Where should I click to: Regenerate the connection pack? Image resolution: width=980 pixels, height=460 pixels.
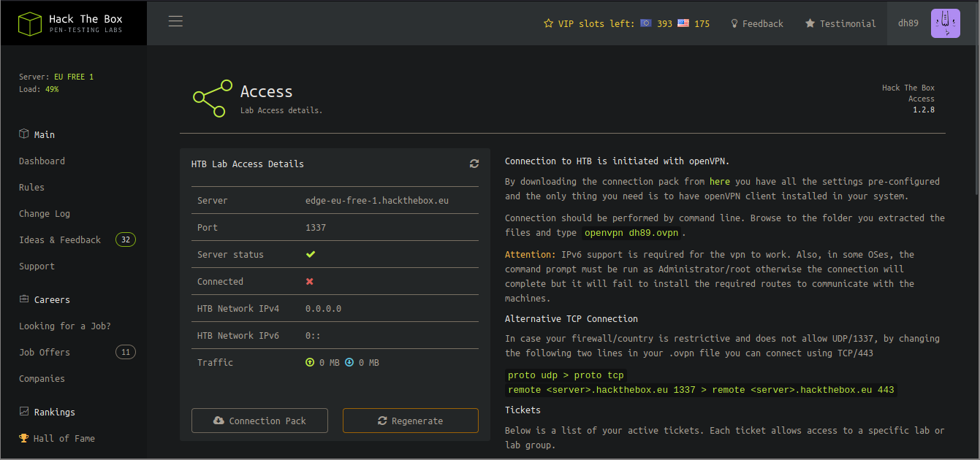pos(411,421)
